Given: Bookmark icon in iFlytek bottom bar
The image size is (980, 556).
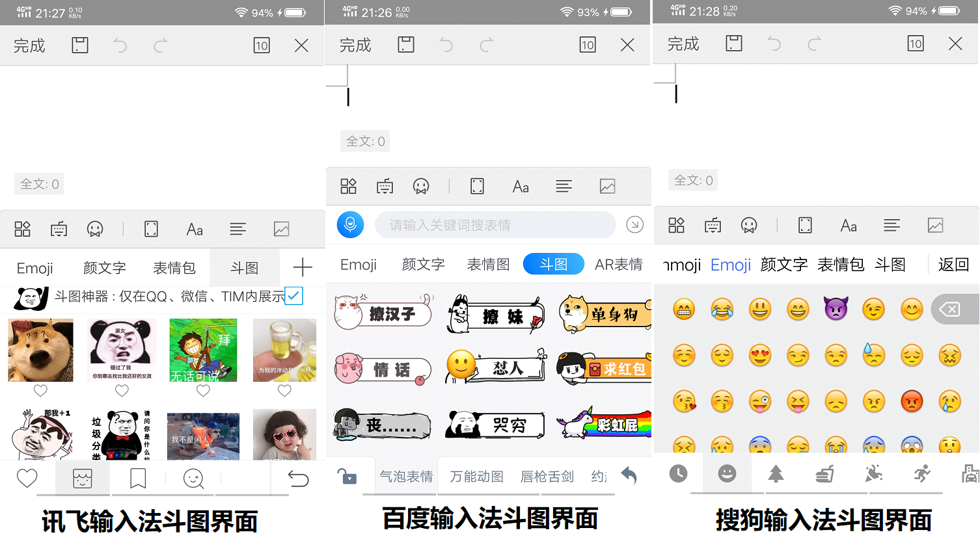Looking at the screenshot, I should pyautogui.click(x=138, y=479).
